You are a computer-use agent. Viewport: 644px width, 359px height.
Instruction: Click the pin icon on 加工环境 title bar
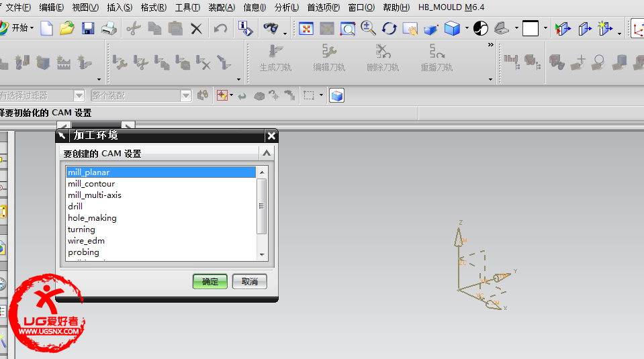tap(62, 136)
